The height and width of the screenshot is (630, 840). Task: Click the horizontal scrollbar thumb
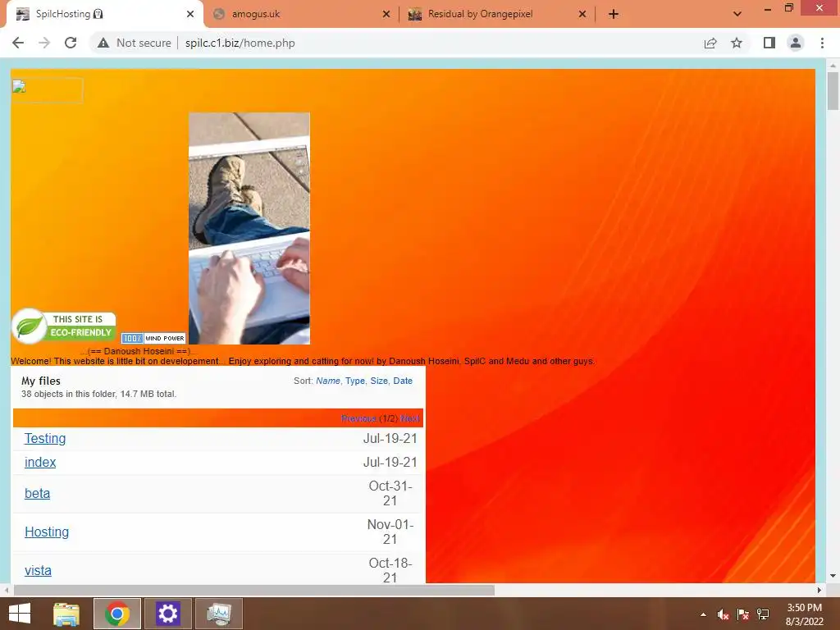coord(254,591)
